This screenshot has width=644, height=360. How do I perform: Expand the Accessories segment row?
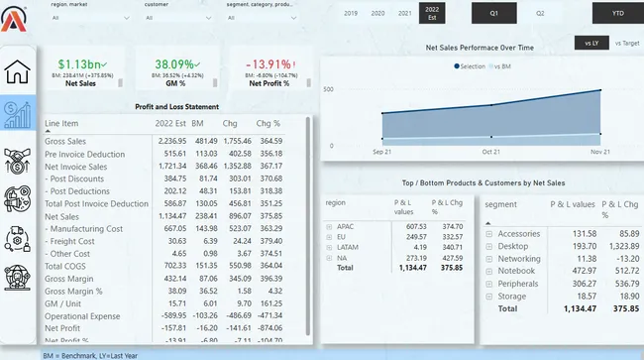click(x=488, y=234)
